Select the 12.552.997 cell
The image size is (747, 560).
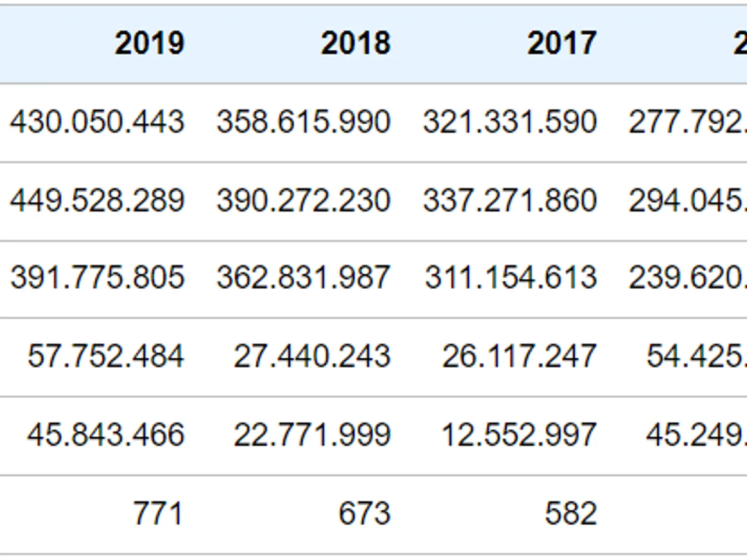(x=519, y=435)
